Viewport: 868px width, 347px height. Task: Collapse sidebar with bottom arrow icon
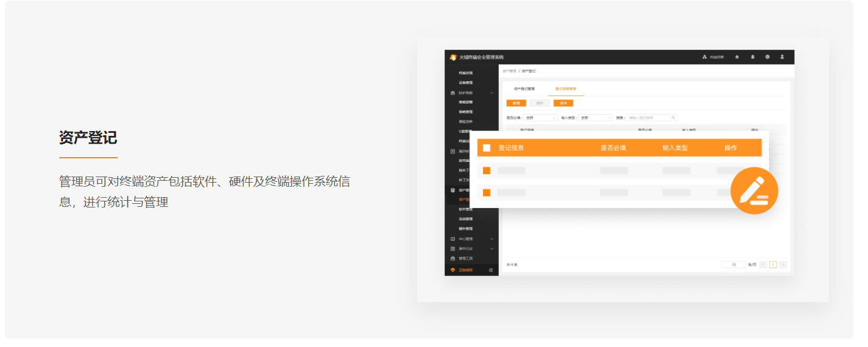(x=490, y=270)
